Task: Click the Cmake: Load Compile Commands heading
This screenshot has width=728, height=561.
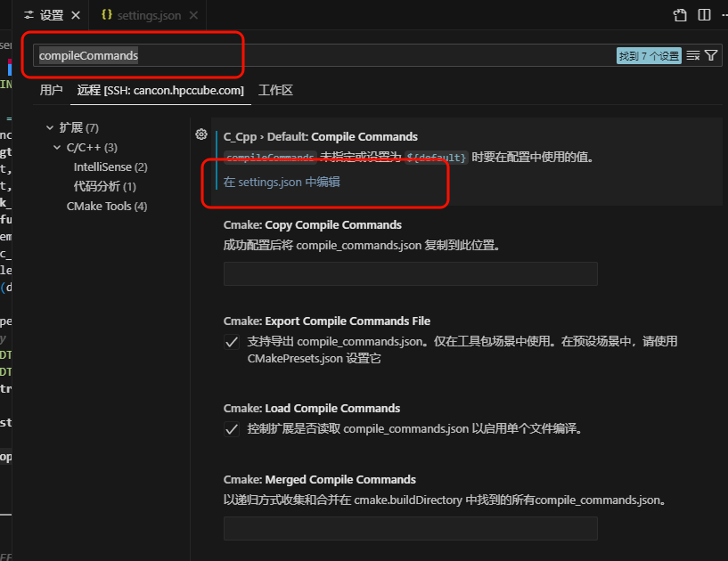Action: 312,409
